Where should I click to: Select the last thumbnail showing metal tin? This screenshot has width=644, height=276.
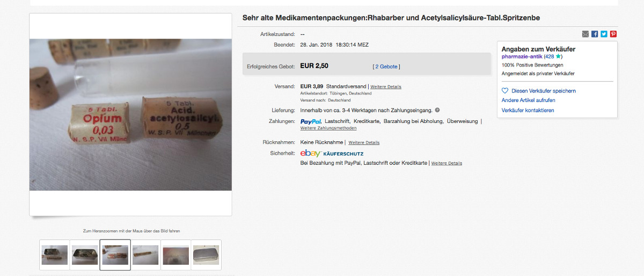tap(206, 255)
